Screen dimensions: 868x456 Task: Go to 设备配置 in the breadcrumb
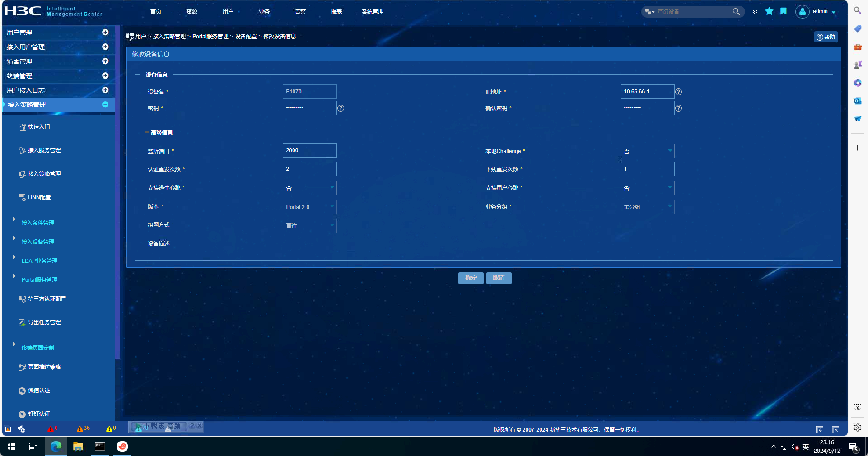246,37
